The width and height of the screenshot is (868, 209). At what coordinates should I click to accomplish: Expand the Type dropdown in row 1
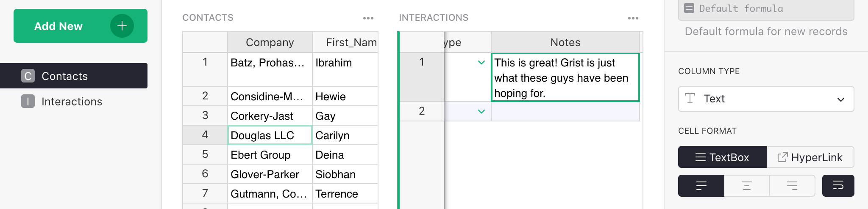[x=481, y=63]
